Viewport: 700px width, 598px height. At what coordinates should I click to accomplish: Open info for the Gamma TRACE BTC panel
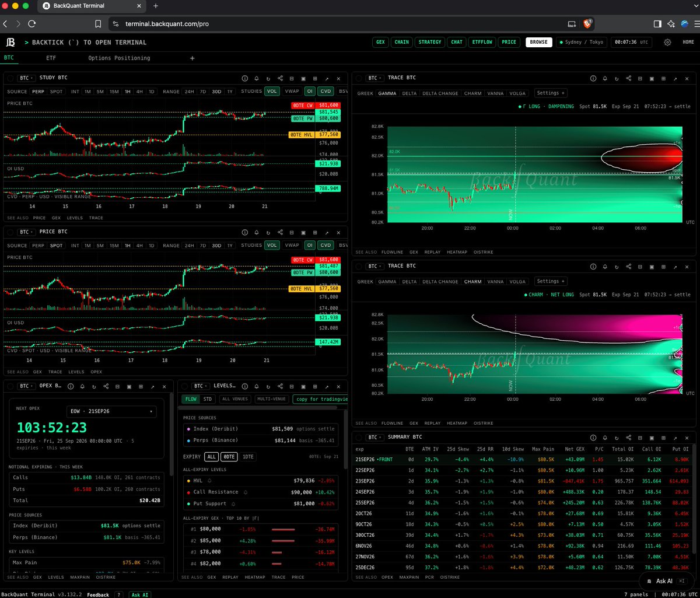[x=593, y=78]
